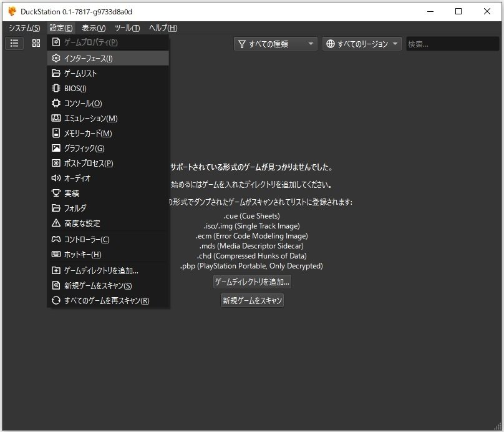The image size is (504, 432).
Task: Switch to game grid view icon
Action: coord(36,43)
